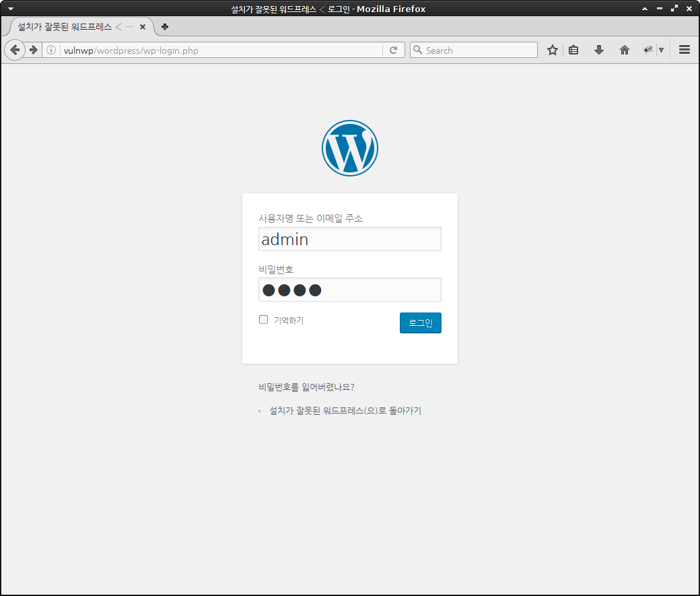Bookmark this page with the star icon
This screenshot has width=700, height=596.
[x=552, y=50]
